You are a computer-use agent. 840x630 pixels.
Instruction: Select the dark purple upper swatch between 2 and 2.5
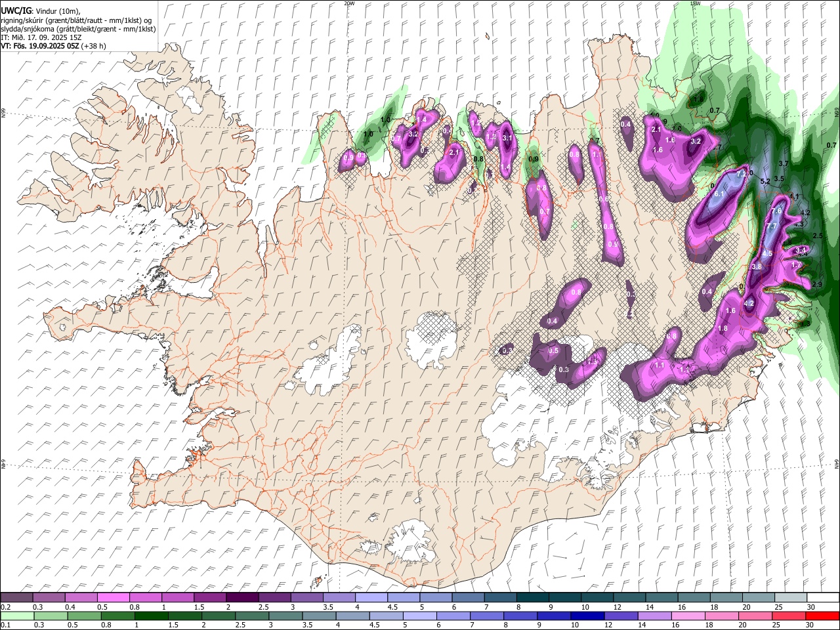(x=241, y=598)
